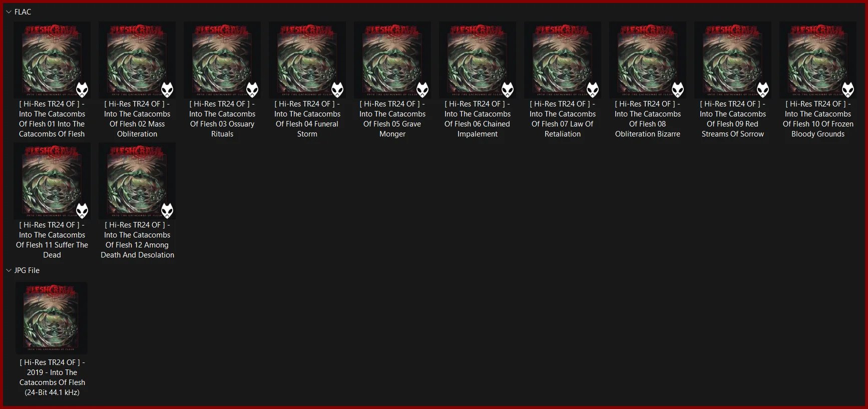Click the foobar2000 overlay icon on 03 Ossuary Rituals
The width and height of the screenshot is (868, 409).
[252, 89]
